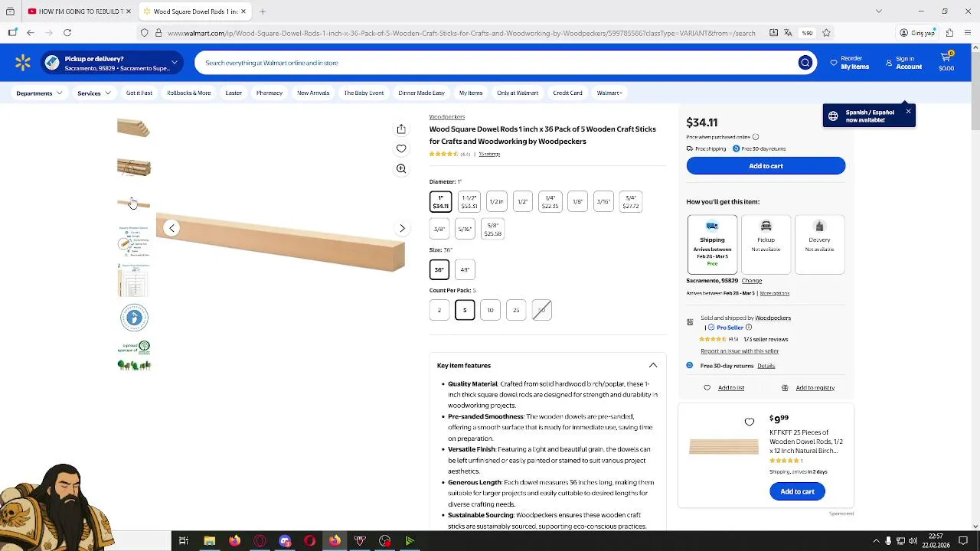Click info icon next to Pro Seller
This screenshot has width=980, height=551.
pyautogui.click(x=749, y=328)
